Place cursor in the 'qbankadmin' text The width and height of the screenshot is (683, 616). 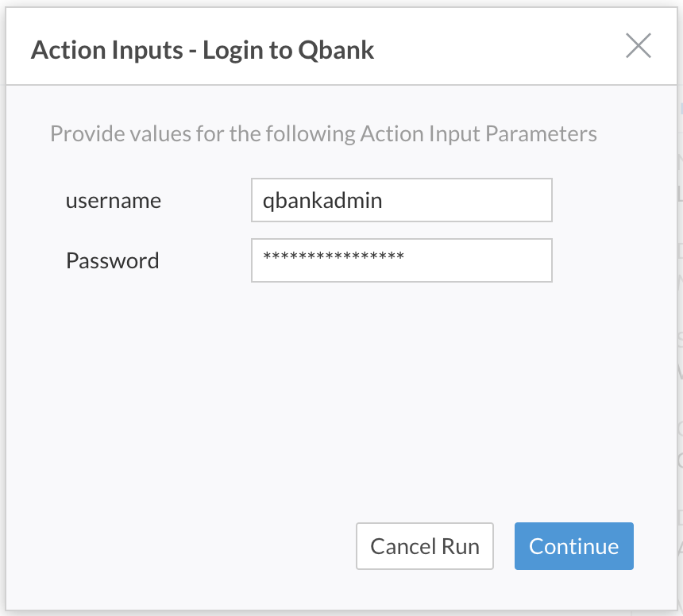[322, 201]
